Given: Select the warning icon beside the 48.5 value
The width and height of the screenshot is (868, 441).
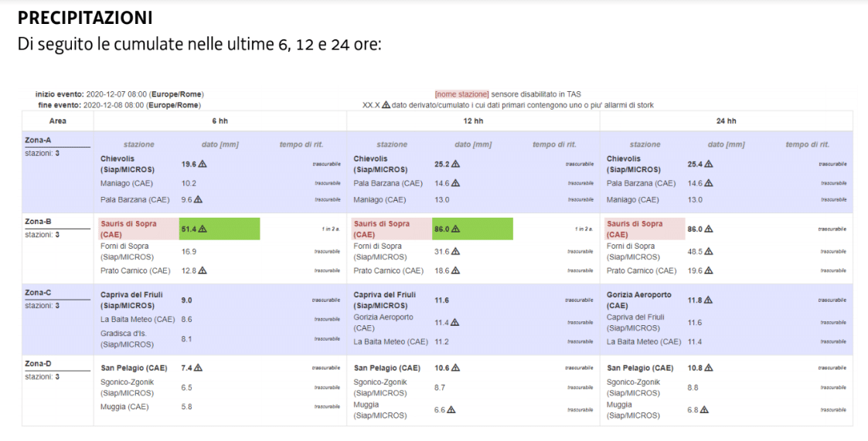Looking at the screenshot, I should pyautogui.click(x=709, y=251).
